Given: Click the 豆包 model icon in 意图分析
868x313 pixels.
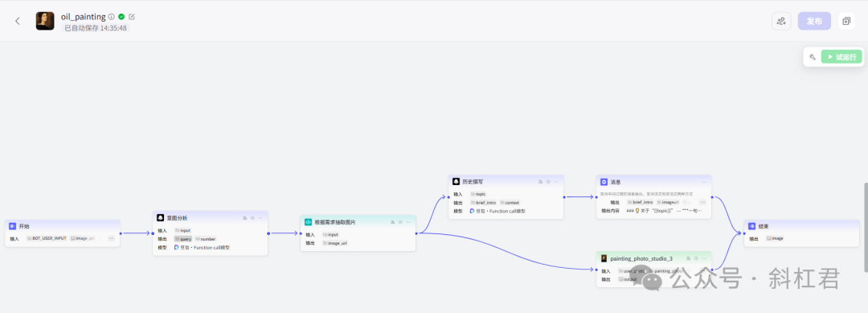Looking at the screenshot, I should [177, 247].
